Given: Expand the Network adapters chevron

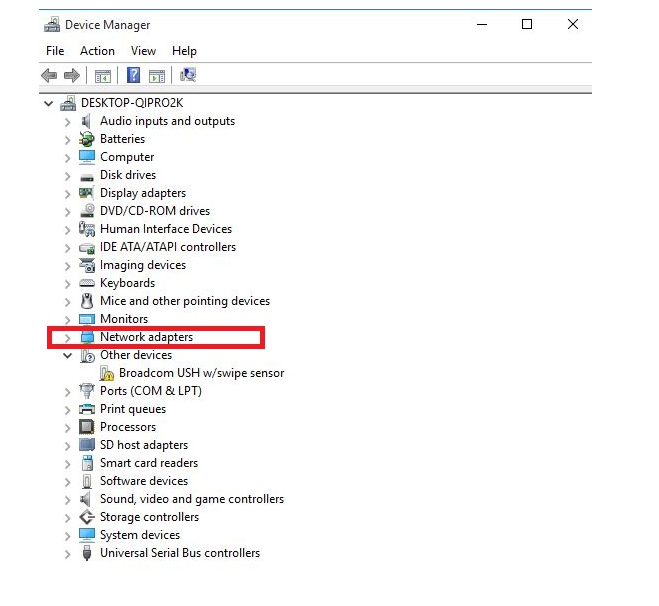Looking at the screenshot, I should coord(68,338).
